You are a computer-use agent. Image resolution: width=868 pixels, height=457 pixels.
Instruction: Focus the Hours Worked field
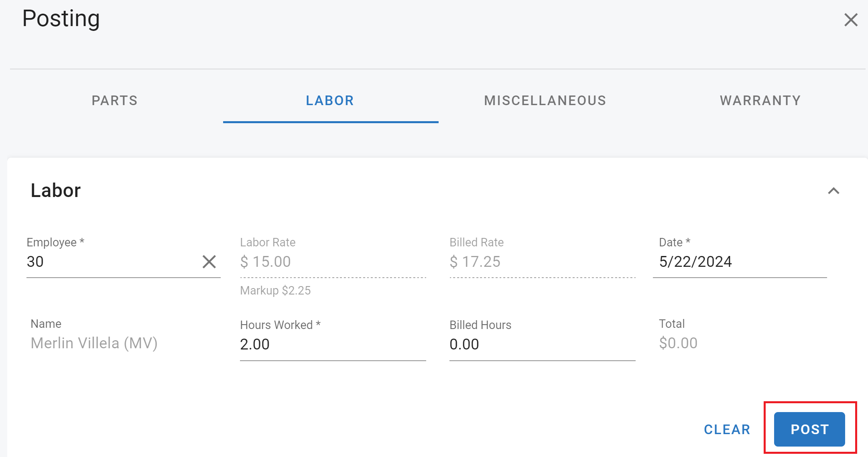click(x=332, y=344)
